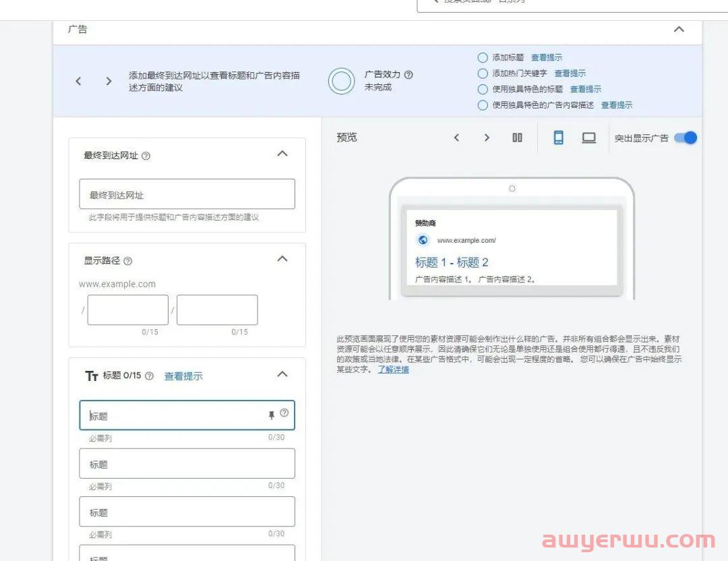Collapse the 标题 0/15 card
This screenshot has height=561, width=728.
pos(282,374)
